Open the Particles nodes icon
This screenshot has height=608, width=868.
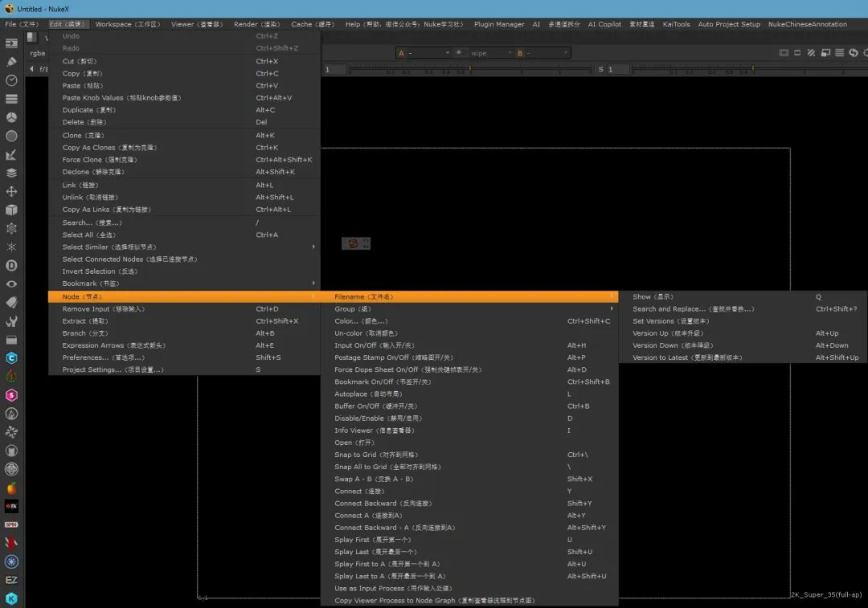11,228
